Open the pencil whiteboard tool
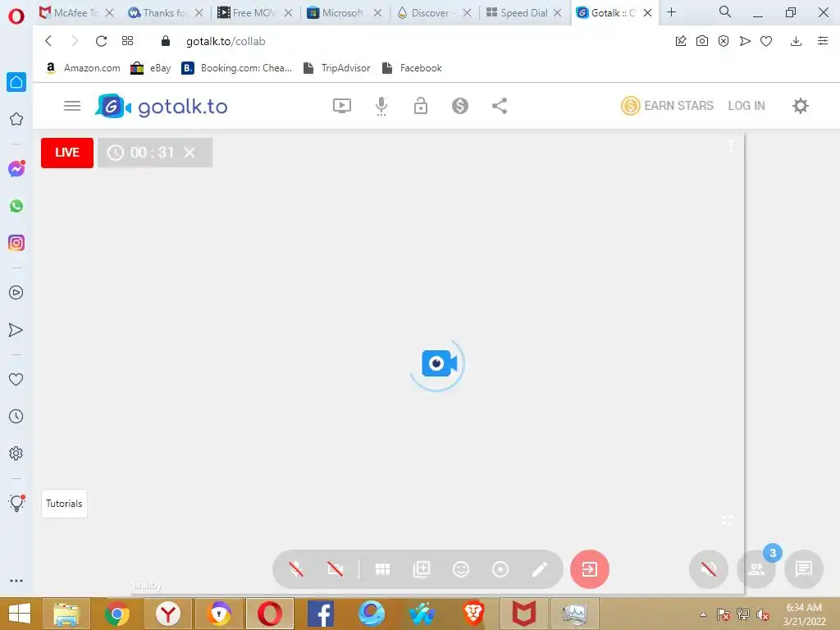Viewport: 840px width, 630px height. click(x=540, y=569)
